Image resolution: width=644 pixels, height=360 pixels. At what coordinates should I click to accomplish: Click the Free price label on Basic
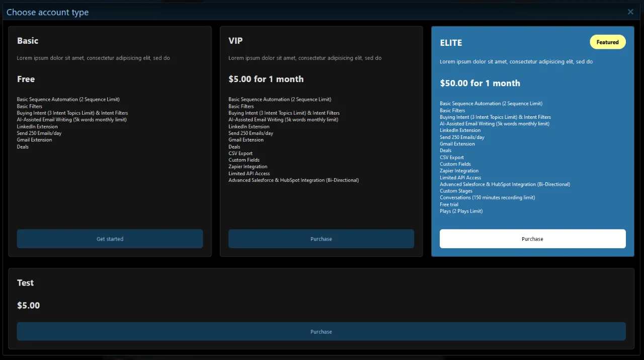tap(26, 79)
